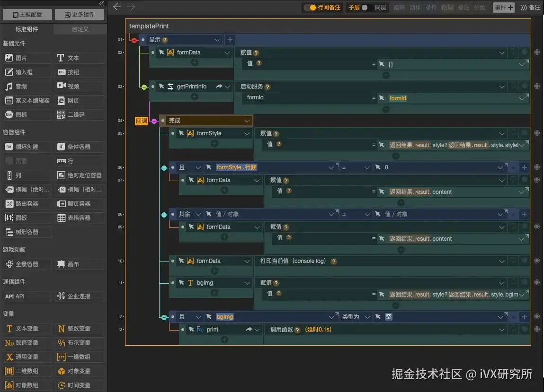Toggle the 子层 / 同层 level switch
This screenshot has width=544, height=392.
364,7
